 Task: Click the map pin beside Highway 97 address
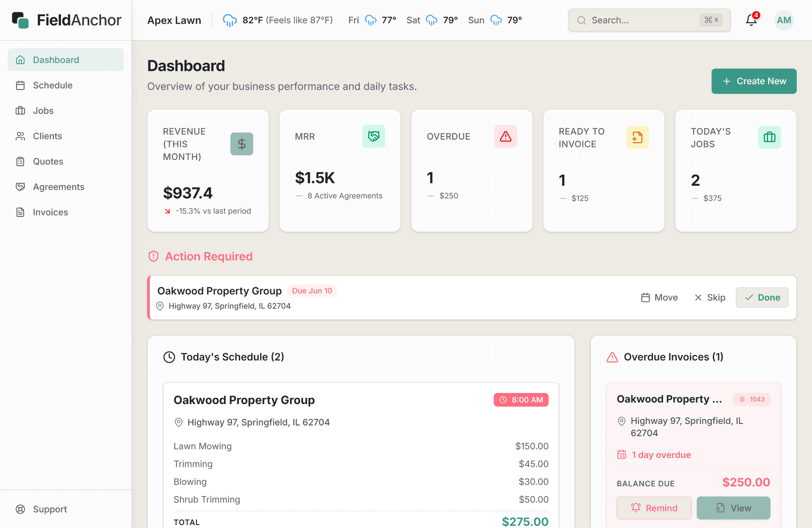pos(160,306)
